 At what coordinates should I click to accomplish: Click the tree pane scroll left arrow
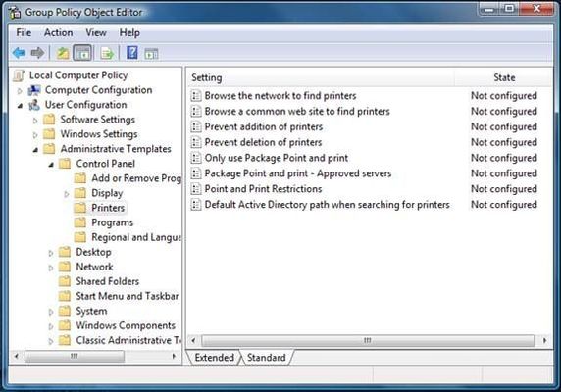16,356
